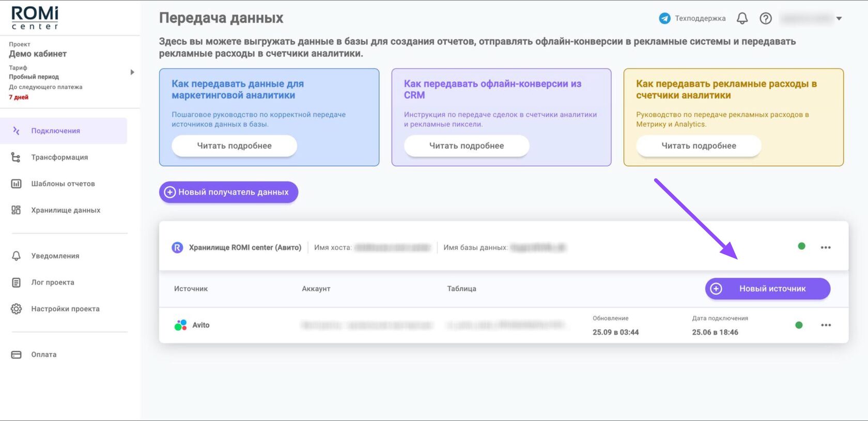Open three-dot menu for Хранилище ROMI center

pos(826,247)
